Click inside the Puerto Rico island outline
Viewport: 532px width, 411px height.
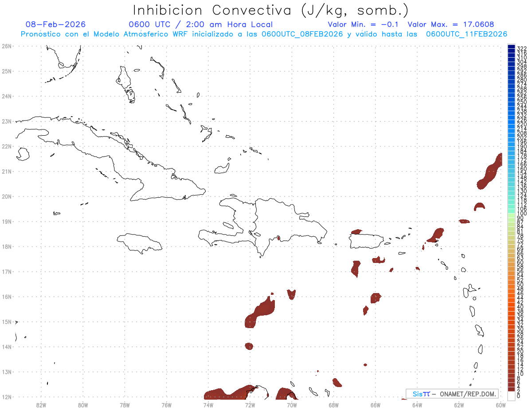(366, 242)
